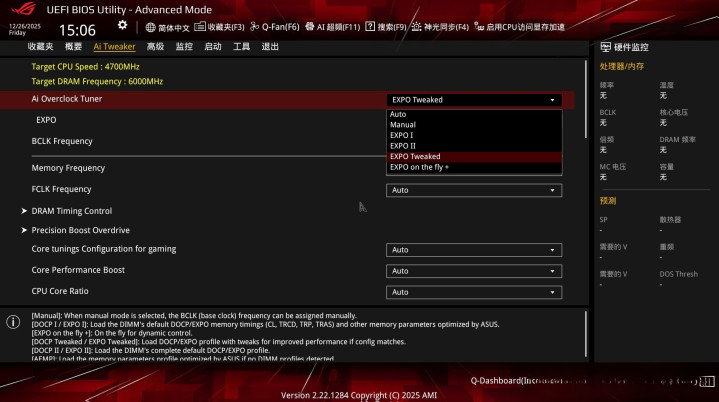The height and width of the screenshot is (402, 719).
Task: Click the 预测 section heading
Action: [x=608, y=201]
